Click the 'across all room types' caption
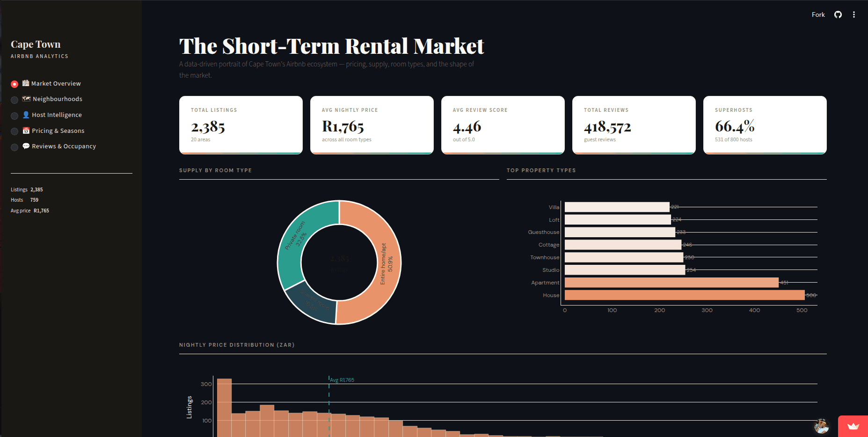The height and width of the screenshot is (437, 868). [x=347, y=139]
